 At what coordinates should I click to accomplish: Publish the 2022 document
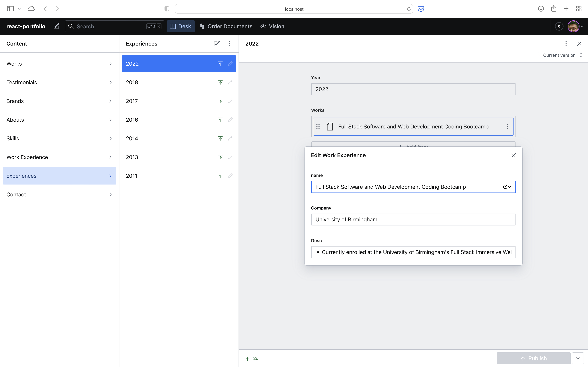click(220, 64)
